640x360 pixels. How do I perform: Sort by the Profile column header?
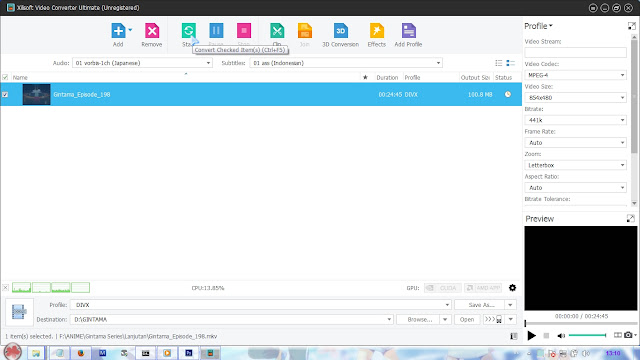412,77
